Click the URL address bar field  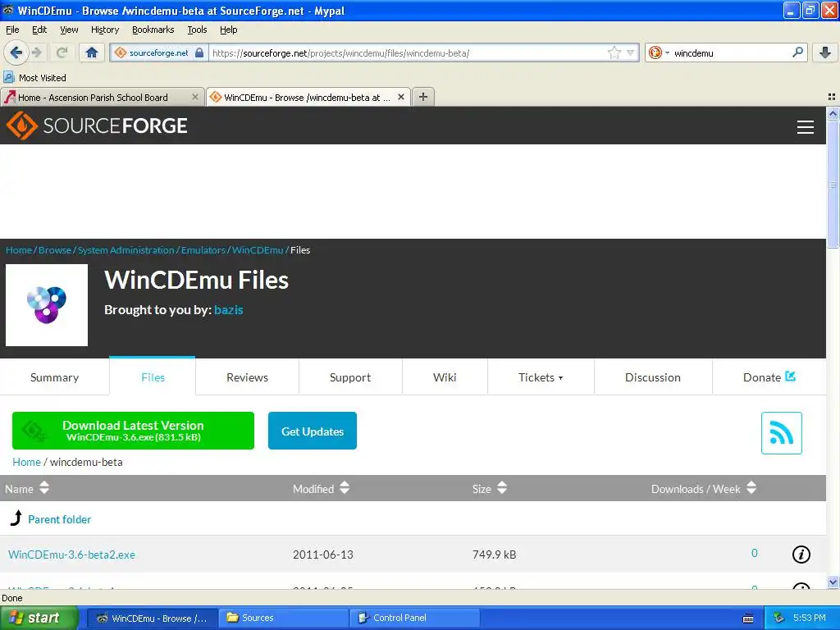pyautogui.click(x=408, y=52)
